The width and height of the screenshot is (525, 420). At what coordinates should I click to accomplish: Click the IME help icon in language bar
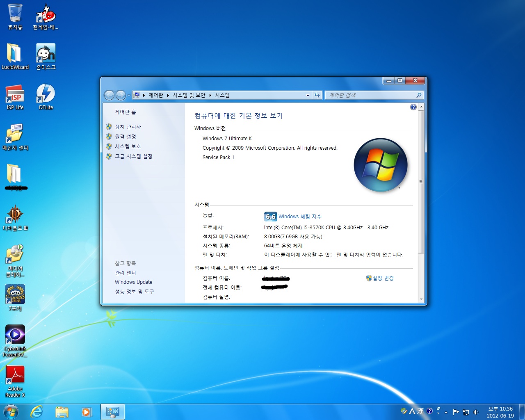point(429,411)
